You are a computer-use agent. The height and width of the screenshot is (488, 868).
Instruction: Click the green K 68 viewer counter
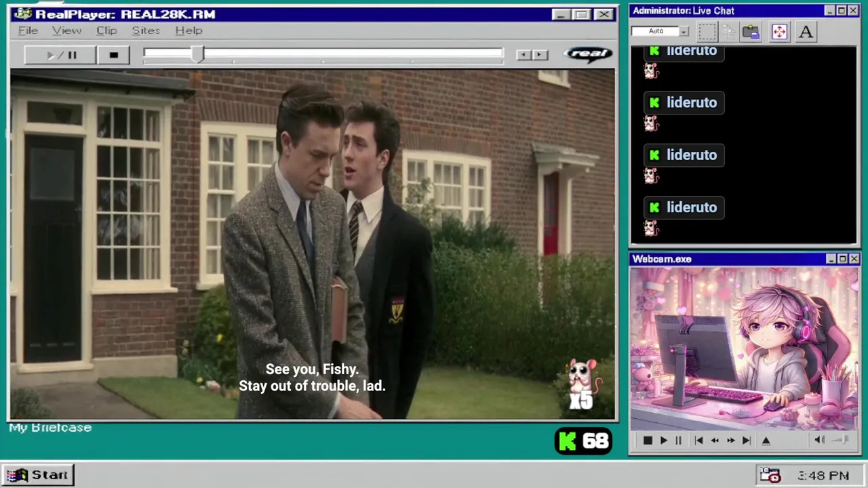click(583, 441)
